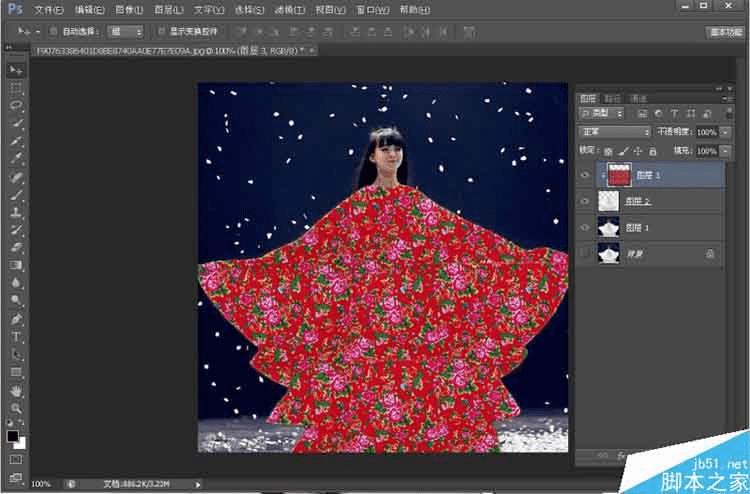Switch to the Channels tab
Screen dimensions: 750x494
(612, 98)
